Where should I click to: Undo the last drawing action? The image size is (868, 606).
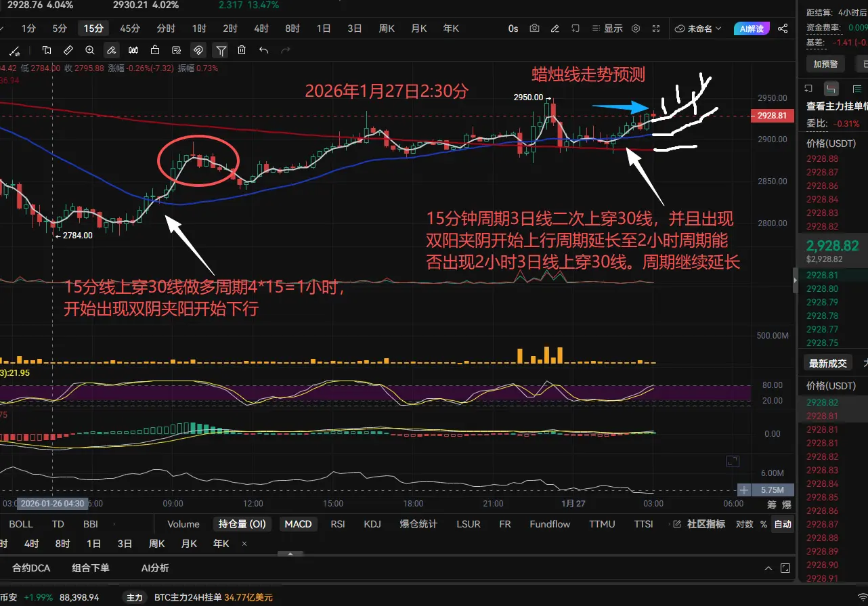point(263,50)
